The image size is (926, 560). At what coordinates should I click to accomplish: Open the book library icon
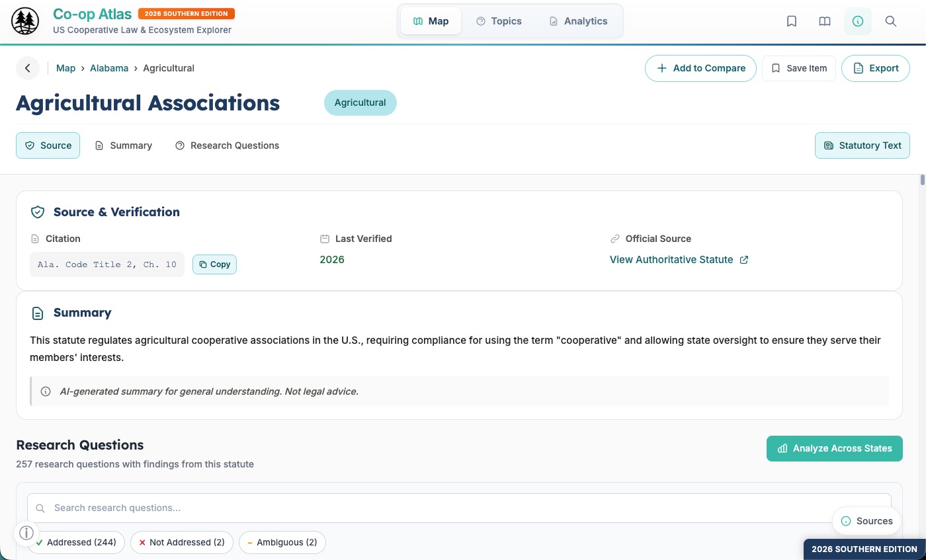click(825, 21)
